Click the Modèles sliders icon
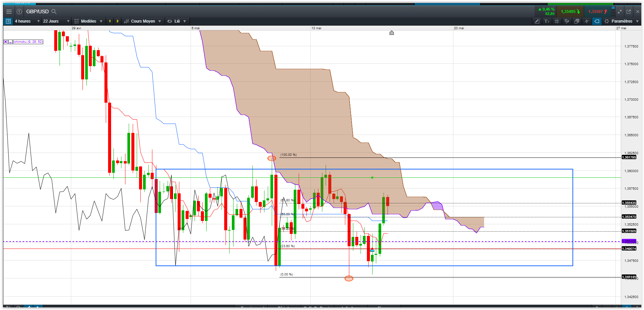644x310 pixels. [77, 21]
